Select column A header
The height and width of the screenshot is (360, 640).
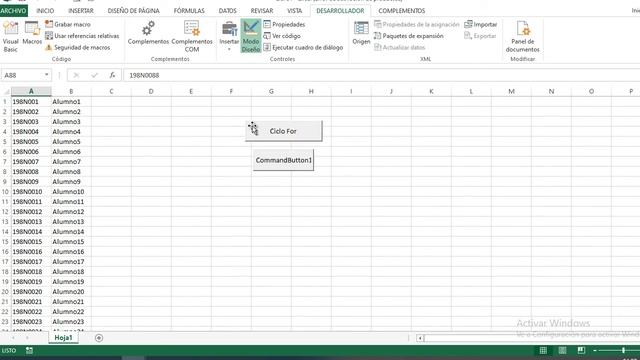[x=31, y=91]
